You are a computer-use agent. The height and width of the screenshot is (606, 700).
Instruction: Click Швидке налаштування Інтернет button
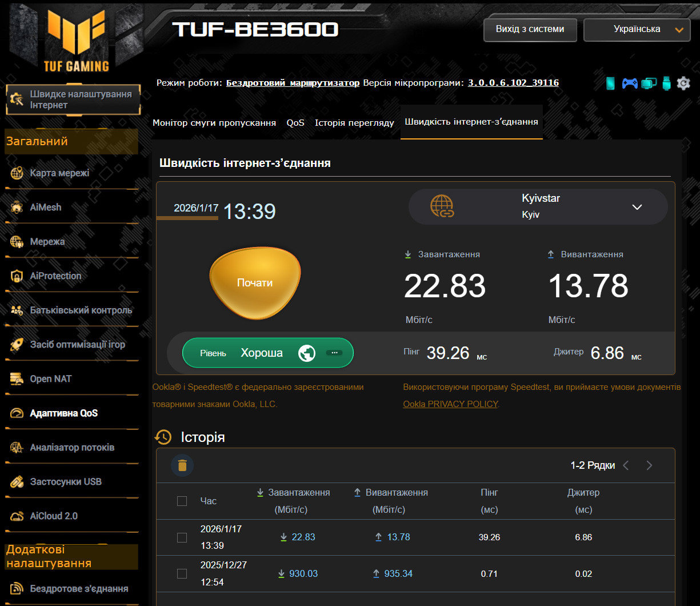click(x=73, y=99)
